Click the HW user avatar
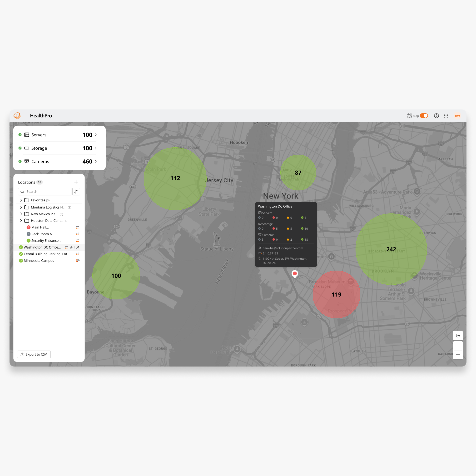 pyautogui.click(x=457, y=116)
